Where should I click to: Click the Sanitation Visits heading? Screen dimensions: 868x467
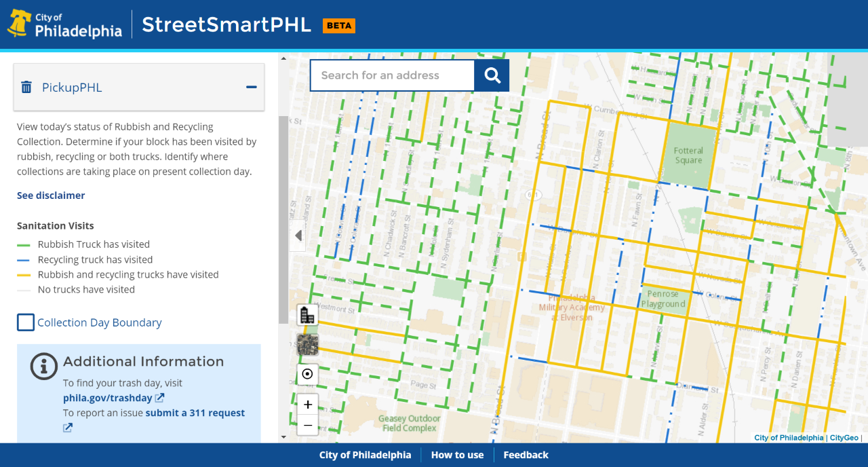[x=56, y=225]
